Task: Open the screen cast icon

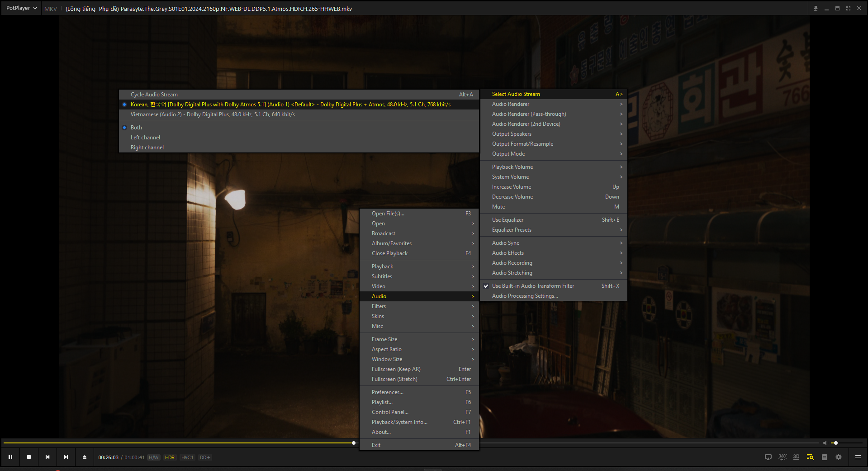Action: pyautogui.click(x=768, y=457)
